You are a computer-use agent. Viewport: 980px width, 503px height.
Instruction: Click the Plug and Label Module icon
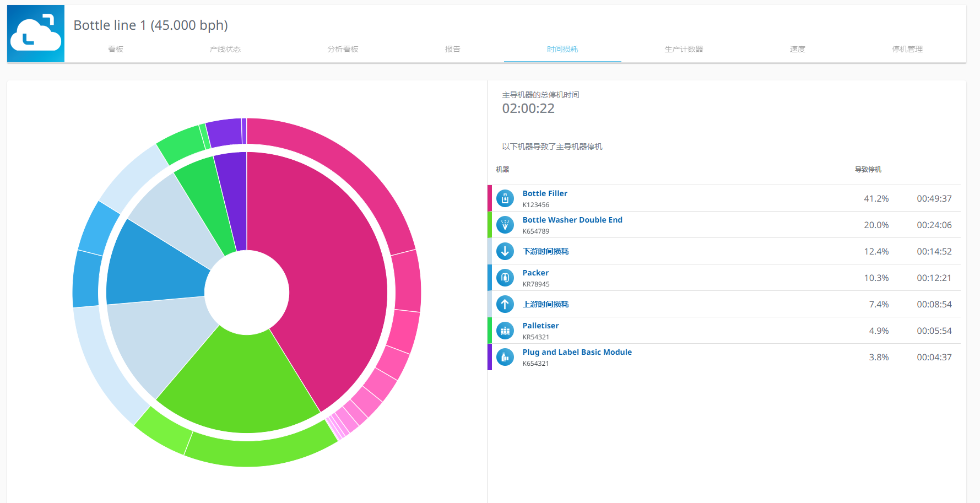tap(505, 357)
